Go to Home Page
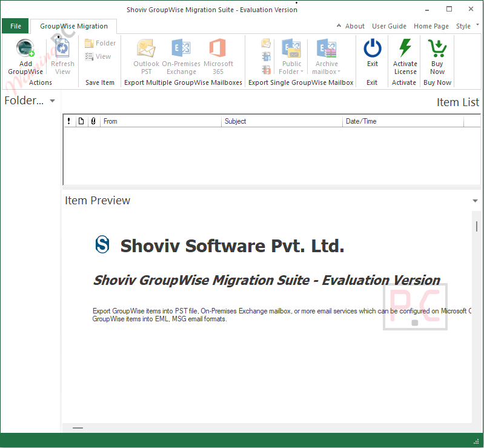484x448 pixels. [x=431, y=26]
